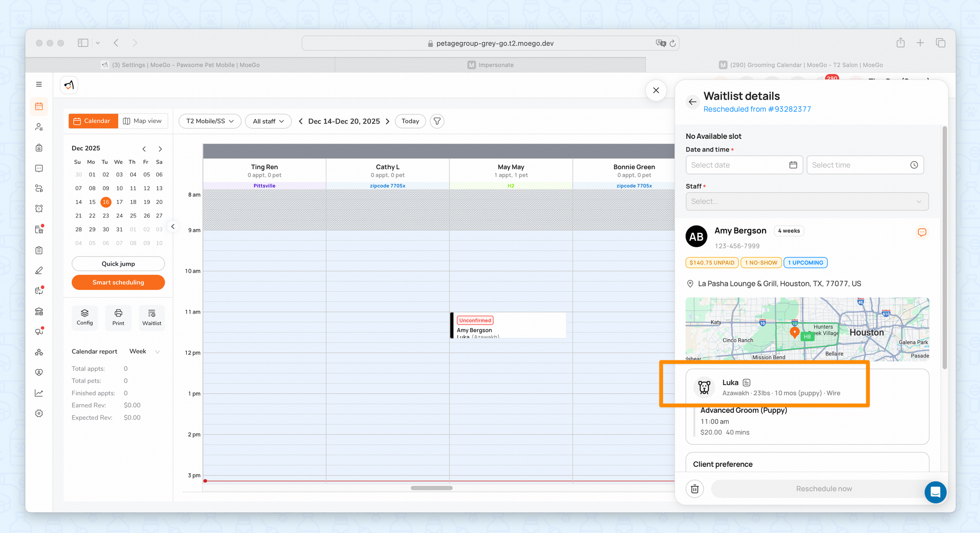Switch to the Impersonate browser tab
This screenshot has height=533, width=980.
pos(490,65)
